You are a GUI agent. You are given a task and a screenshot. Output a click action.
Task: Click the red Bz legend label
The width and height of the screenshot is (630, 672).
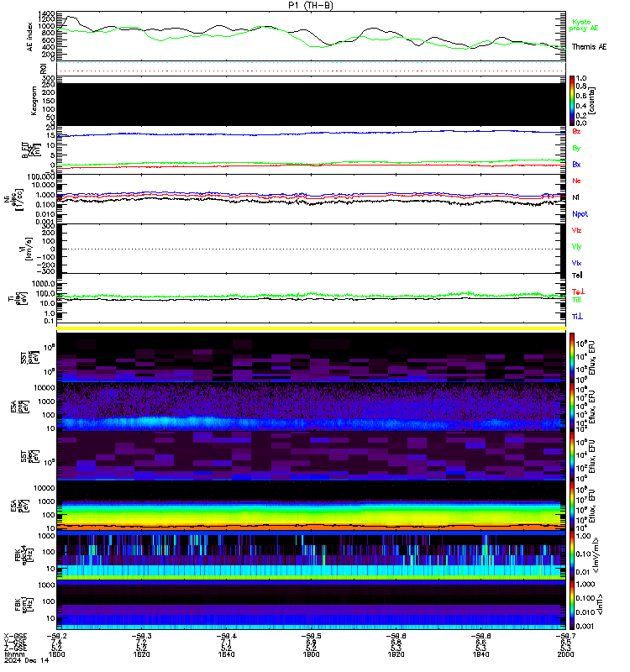coord(576,131)
